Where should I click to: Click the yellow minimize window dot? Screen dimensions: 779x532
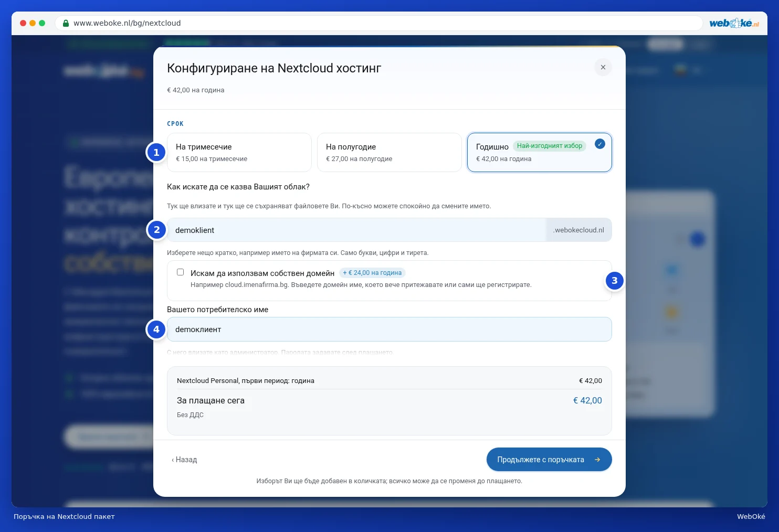pyautogui.click(x=33, y=23)
